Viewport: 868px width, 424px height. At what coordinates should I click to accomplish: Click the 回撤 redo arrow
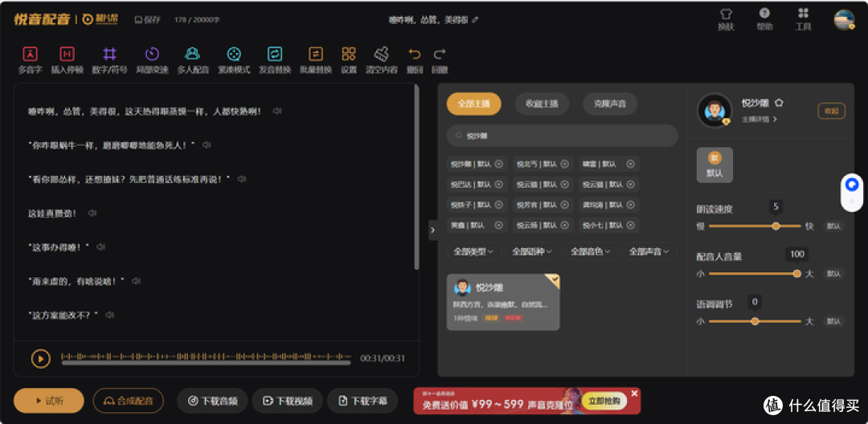[440, 60]
